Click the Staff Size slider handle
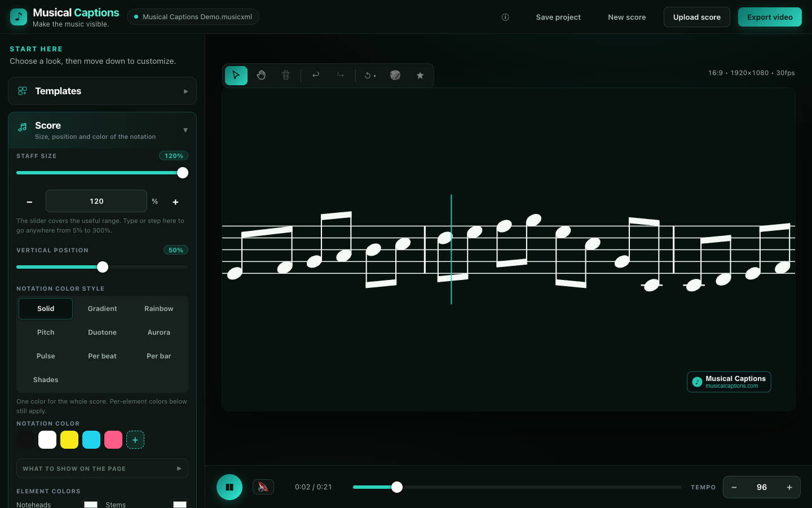Image resolution: width=812 pixels, height=508 pixels. tap(183, 173)
